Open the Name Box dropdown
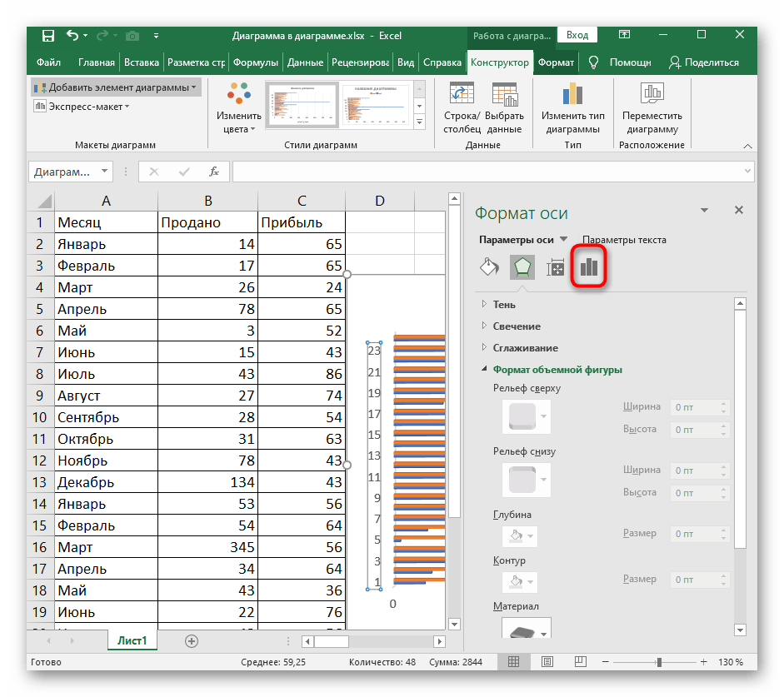Image resolution: width=784 pixels, height=697 pixels. click(104, 172)
